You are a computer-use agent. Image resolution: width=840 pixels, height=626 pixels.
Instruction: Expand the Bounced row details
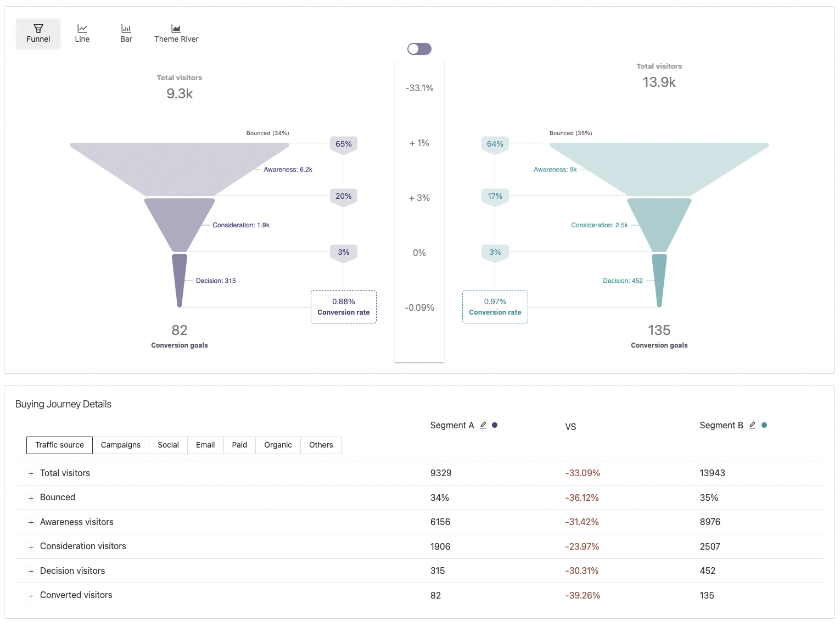(x=31, y=498)
